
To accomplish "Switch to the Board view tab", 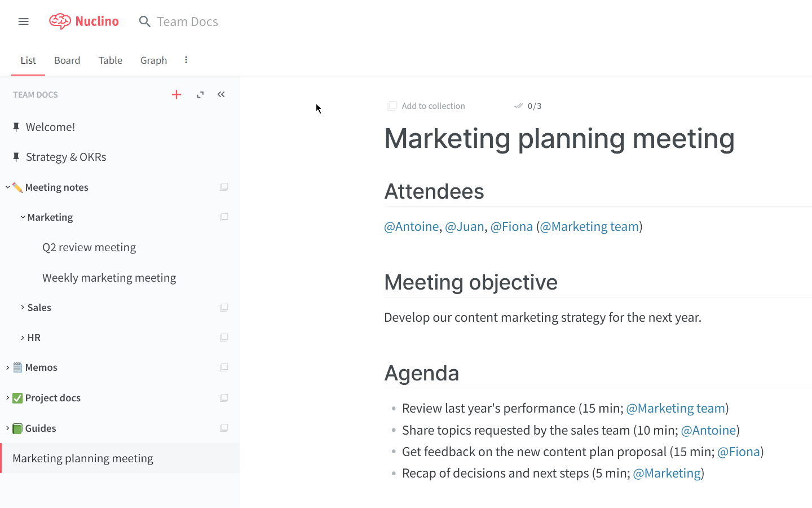I will point(67,60).
